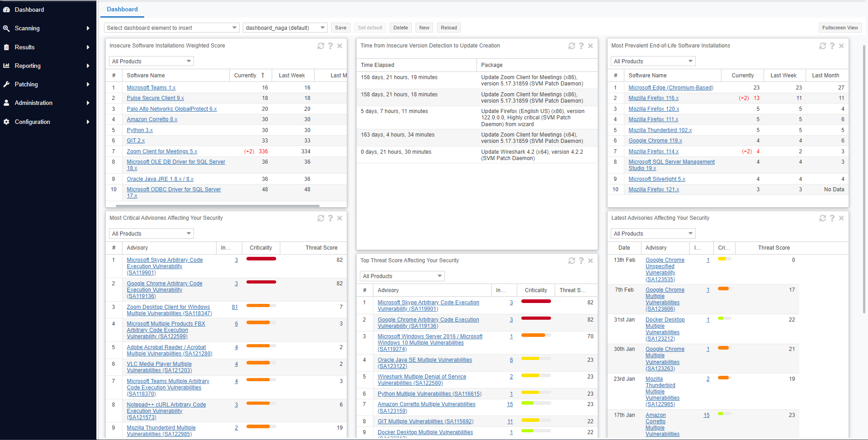Viewport: 868px width, 440px height.
Task: Open the 'Select dashboard element to insert' dropdown
Action: coord(172,28)
